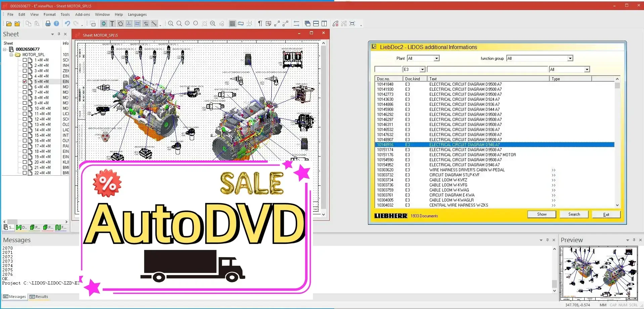Click the Search button in LiebDoc2
The width and height of the screenshot is (644, 309).
(x=574, y=214)
